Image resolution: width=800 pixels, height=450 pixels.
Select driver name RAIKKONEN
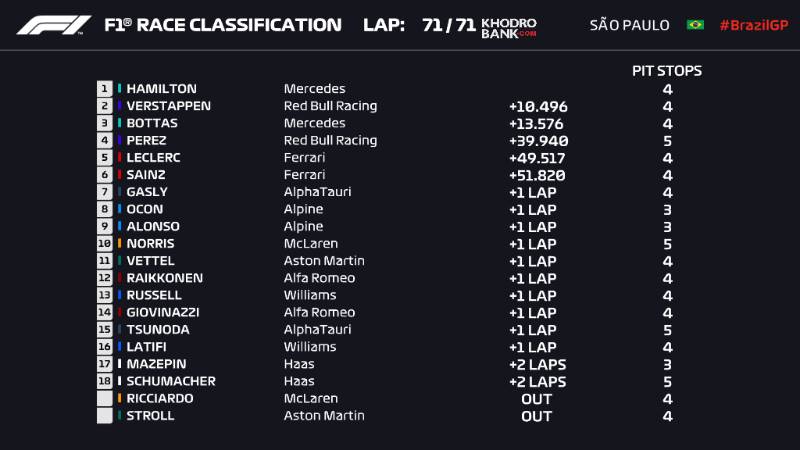pyautogui.click(x=164, y=278)
